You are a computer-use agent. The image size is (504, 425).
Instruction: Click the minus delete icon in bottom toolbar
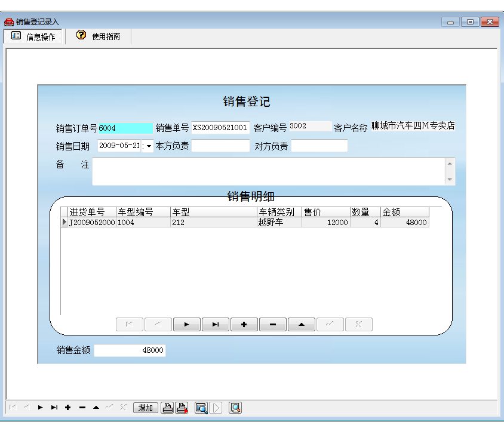82,407
